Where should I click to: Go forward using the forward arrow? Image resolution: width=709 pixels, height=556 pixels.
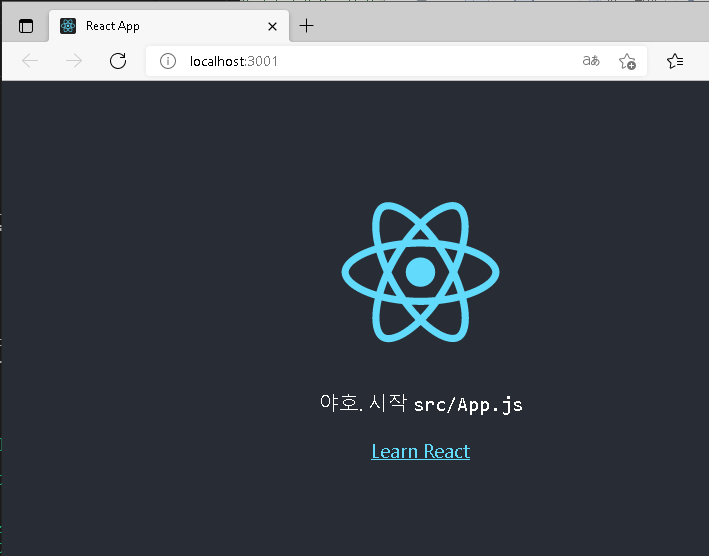[74, 61]
